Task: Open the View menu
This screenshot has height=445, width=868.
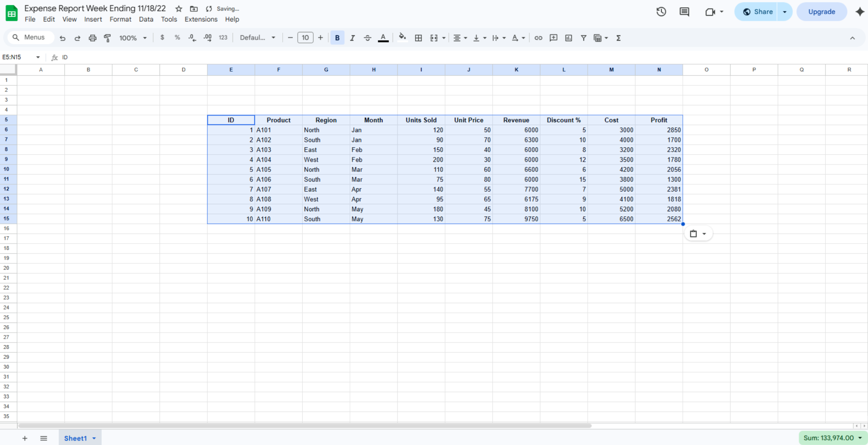Action: (x=69, y=19)
